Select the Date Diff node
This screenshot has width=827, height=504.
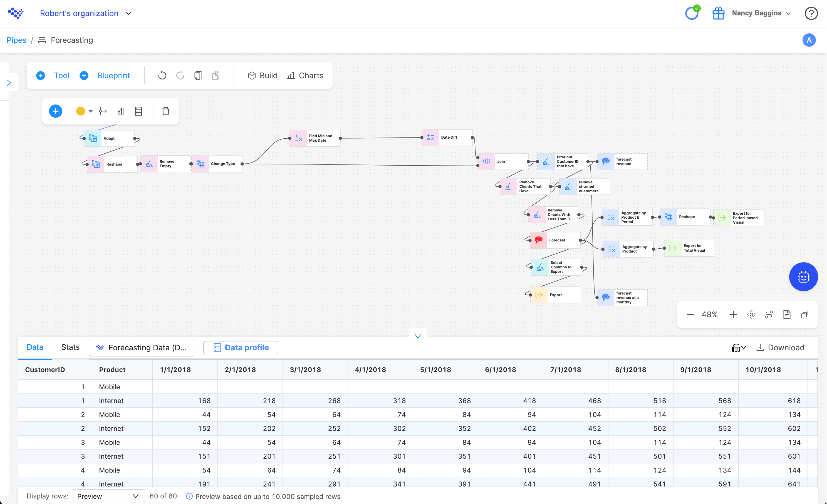pos(447,138)
